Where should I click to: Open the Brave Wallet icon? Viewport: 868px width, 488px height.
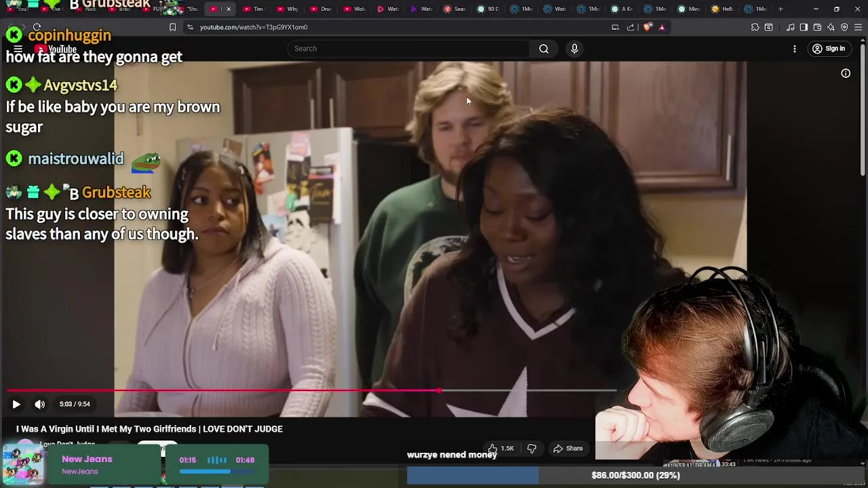(x=817, y=27)
